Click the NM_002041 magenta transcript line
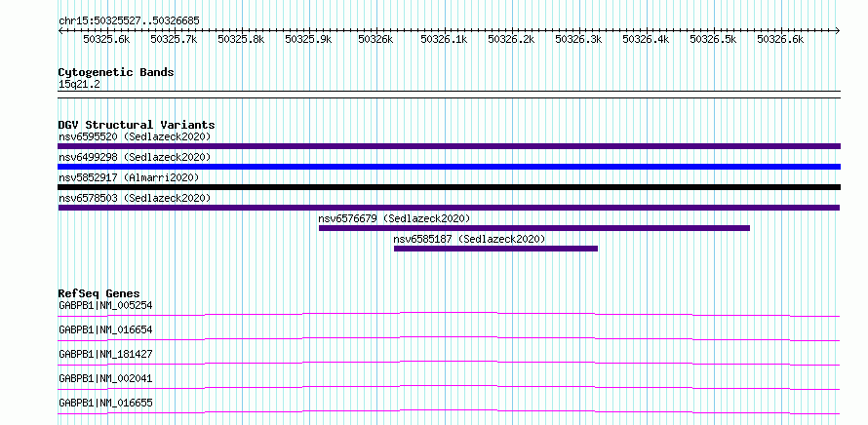The height and width of the screenshot is (425, 868). pyautogui.click(x=449, y=387)
